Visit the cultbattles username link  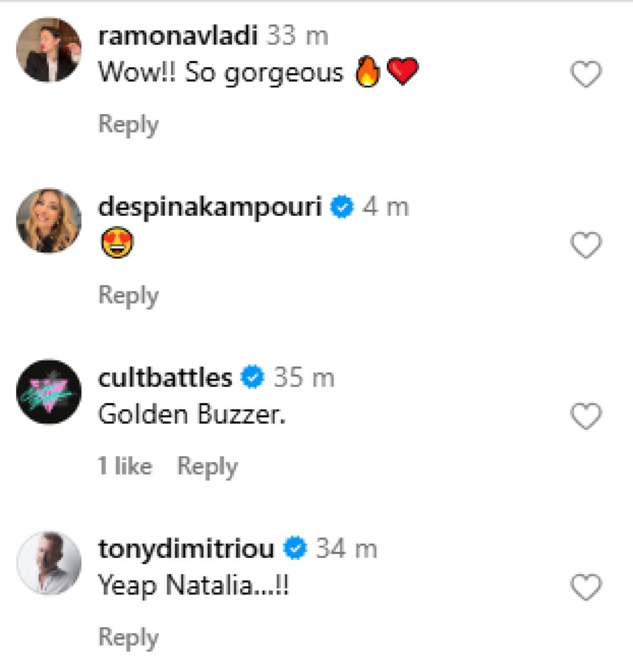click(165, 378)
